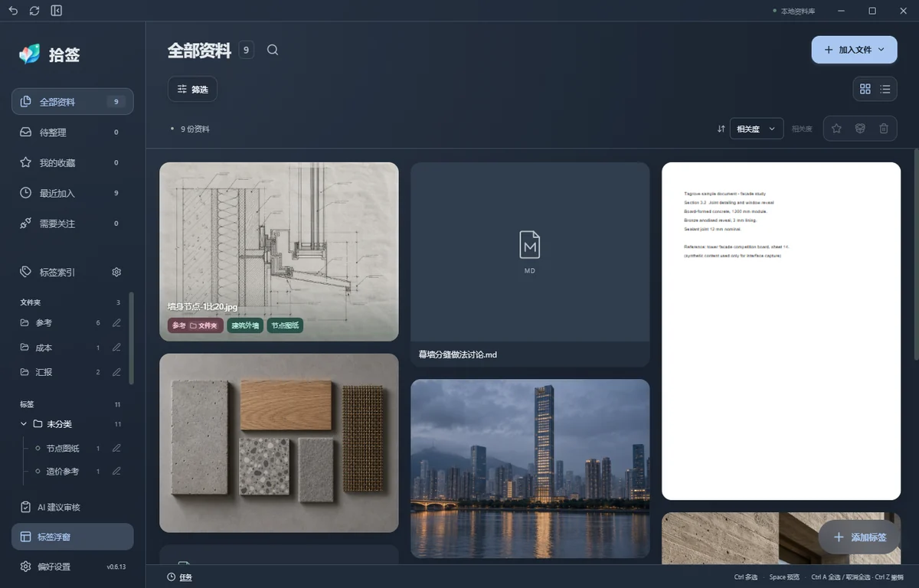The image size is (919, 588).
Task: Click the red 参考 文件夹 tag chip
Action: coord(195,325)
